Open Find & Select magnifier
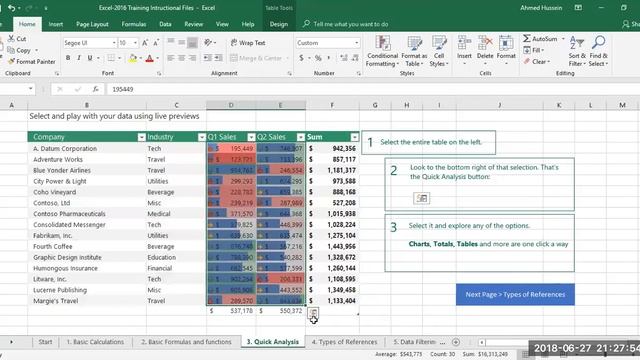 click(x=598, y=51)
